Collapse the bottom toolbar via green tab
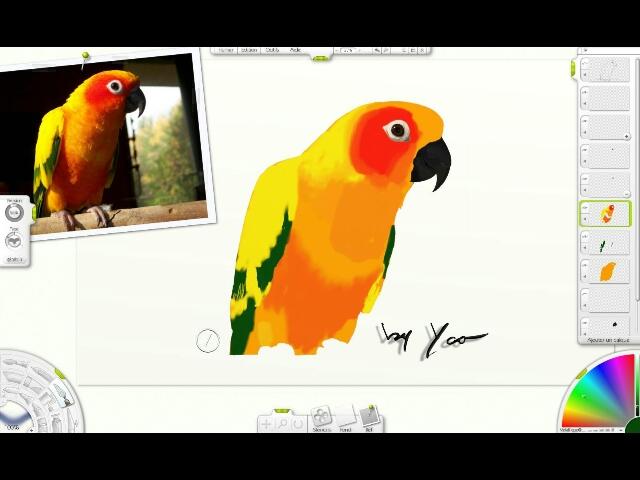Viewport: 640px width, 480px height. [281, 410]
